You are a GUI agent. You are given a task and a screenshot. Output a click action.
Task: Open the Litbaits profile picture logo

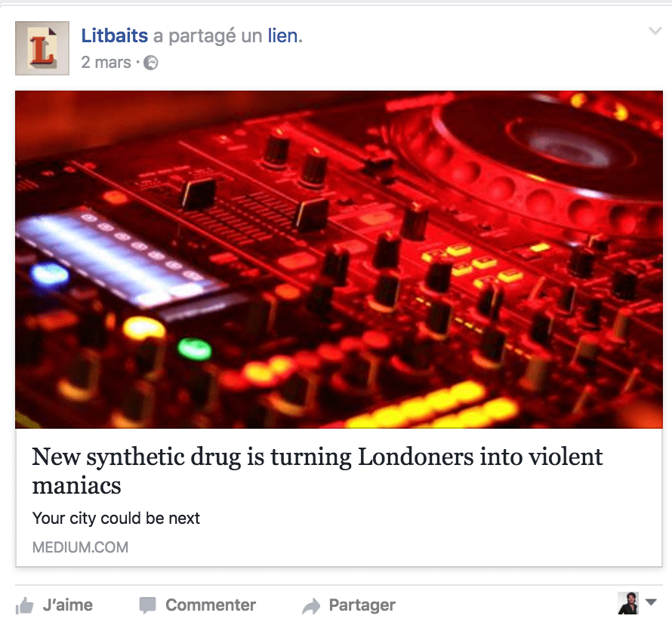click(x=42, y=48)
